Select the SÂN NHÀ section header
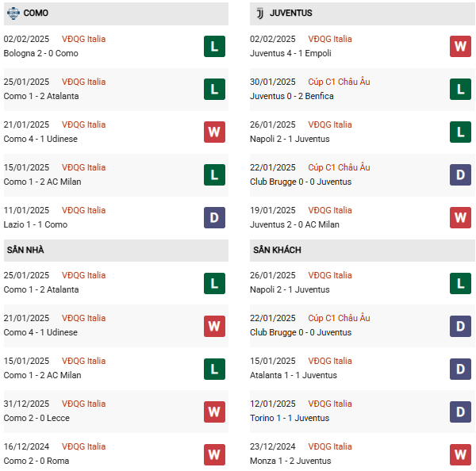This screenshot has height=471, width=476. click(x=25, y=250)
